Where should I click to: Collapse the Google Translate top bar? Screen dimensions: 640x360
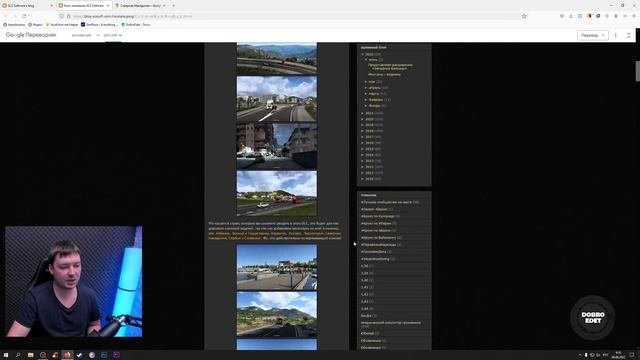[629, 36]
